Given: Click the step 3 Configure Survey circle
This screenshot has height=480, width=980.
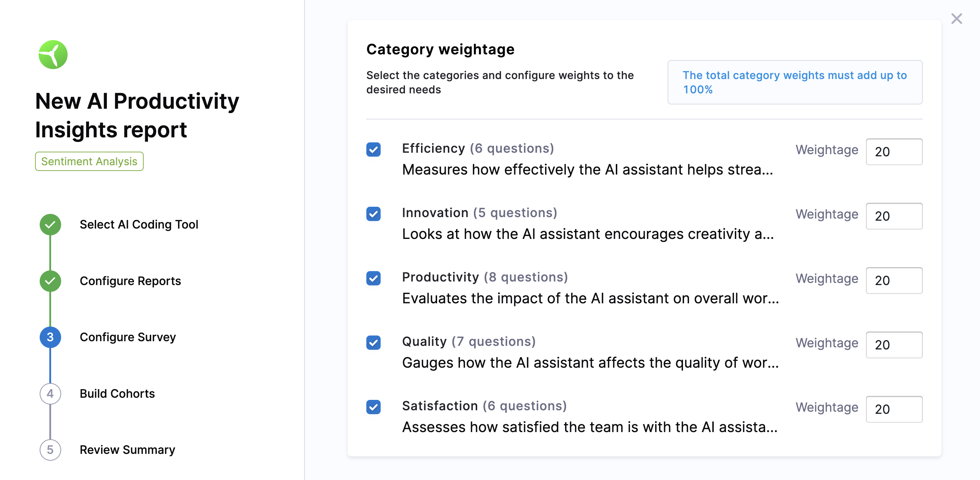Looking at the screenshot, I should 50,337.
